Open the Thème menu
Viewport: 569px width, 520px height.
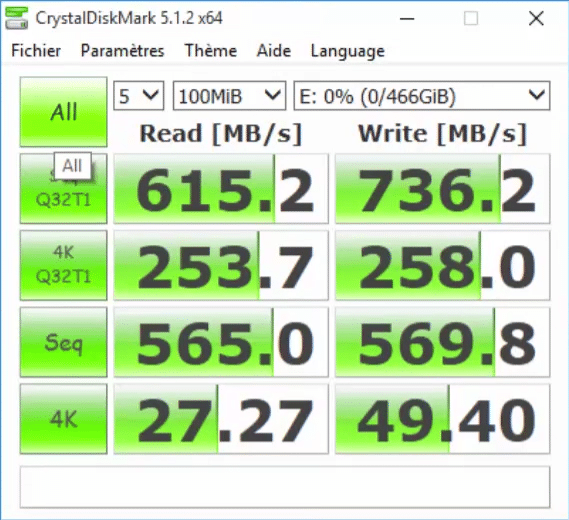coord(211,50)
